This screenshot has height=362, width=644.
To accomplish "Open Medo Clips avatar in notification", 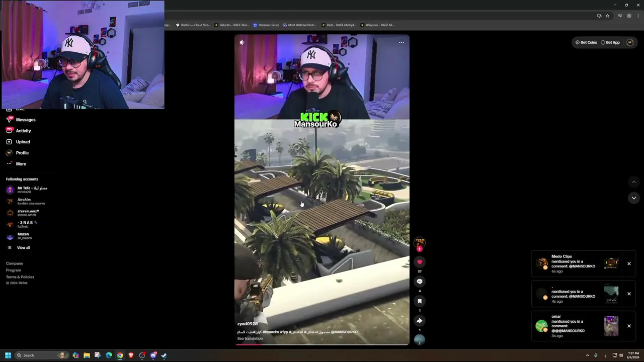I will click(541, 263).
